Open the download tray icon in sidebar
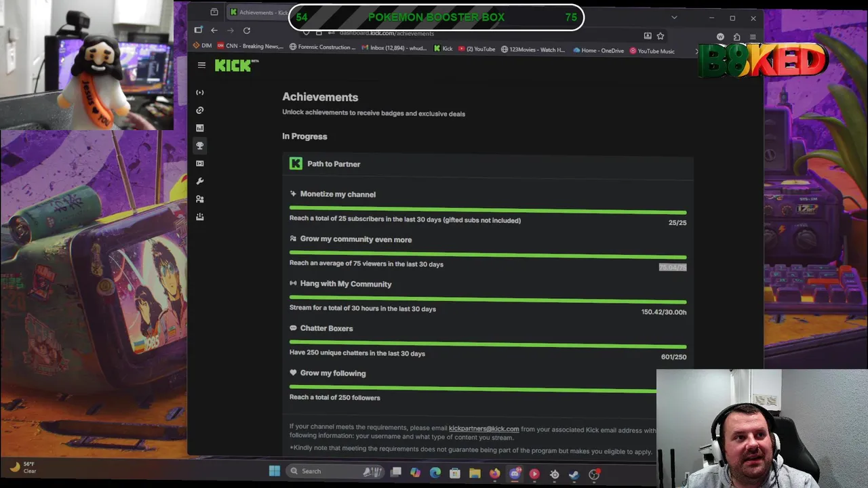 pos(199,217)
